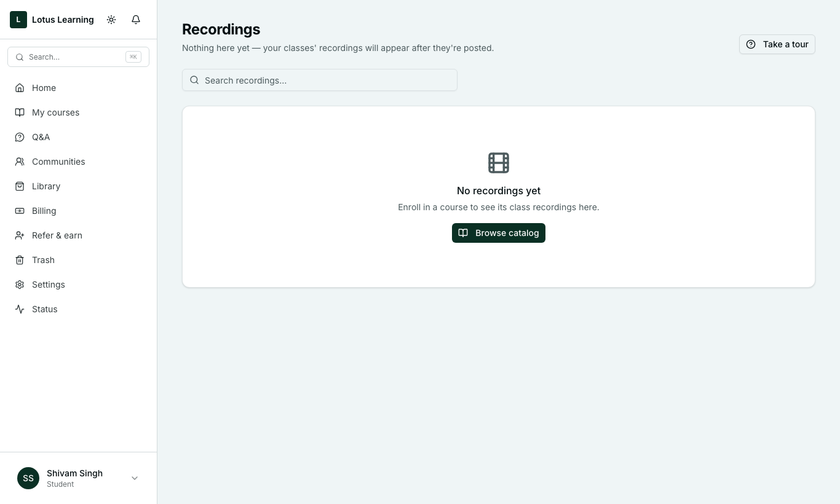Click the Q&A question bubble icon

pyautogui.click(x=20, y=137)
